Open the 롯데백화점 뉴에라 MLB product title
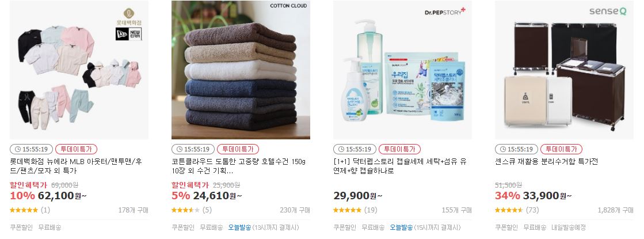Image resolution: width=644 pixels, height=239 pixels. (x=76, y=166)
